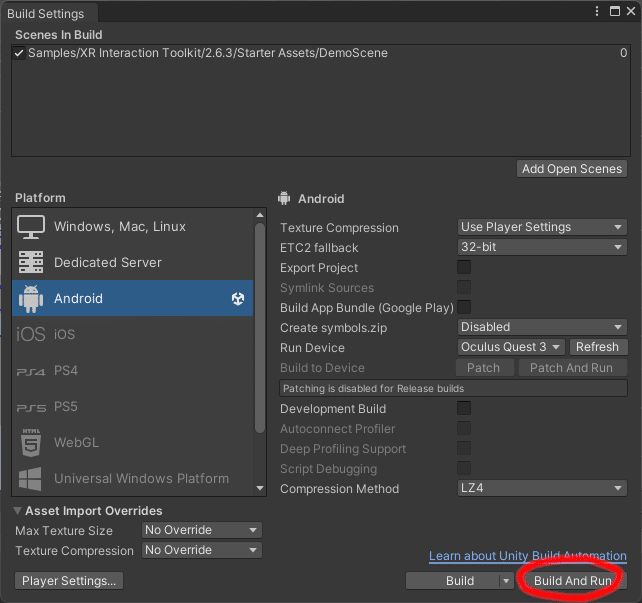Click the platform list scroll-down arrow

coord(260,488)
